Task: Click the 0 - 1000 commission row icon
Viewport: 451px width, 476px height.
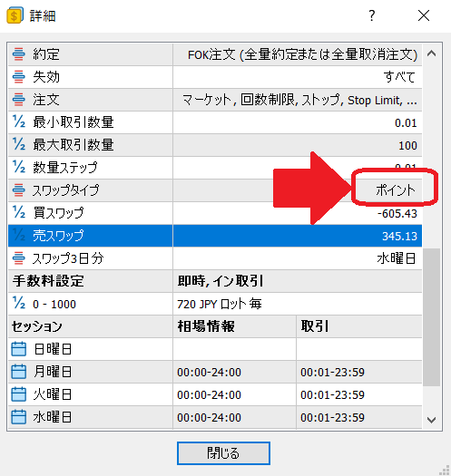Action: 19,303
